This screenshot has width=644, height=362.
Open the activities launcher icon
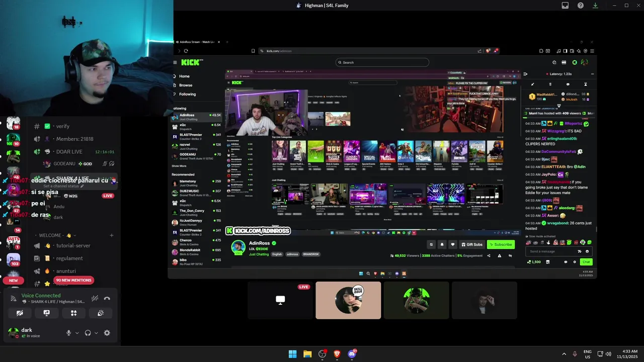73,313
